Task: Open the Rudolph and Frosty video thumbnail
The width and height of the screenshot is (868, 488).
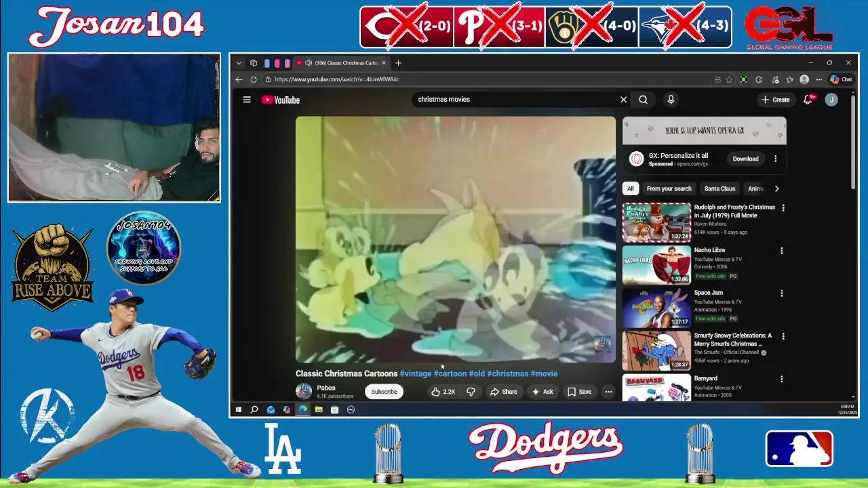Action: coord(656,222)
